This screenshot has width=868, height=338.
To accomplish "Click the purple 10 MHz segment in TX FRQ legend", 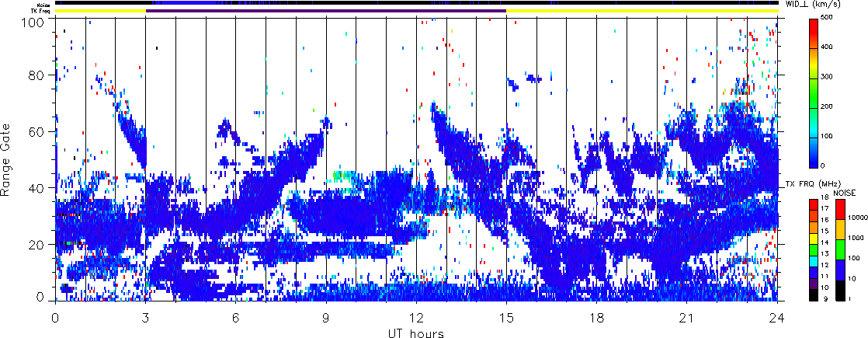I will point(813,285).
